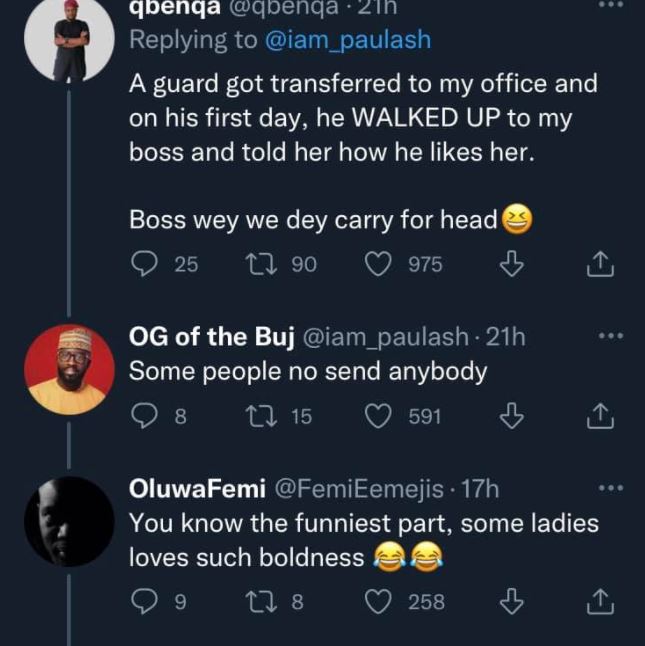Download OluwaFemi's tweet using arrow icon

click(x=511, y=602)
